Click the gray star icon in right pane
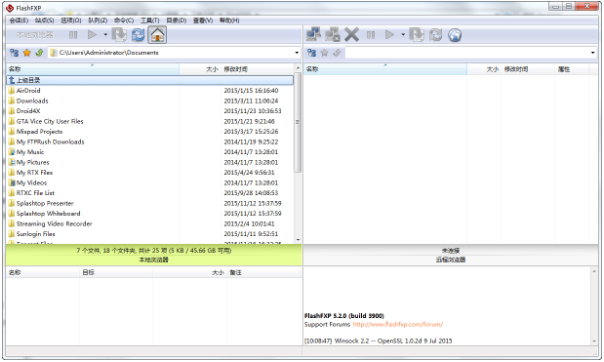The image size is (604, 362). [324, 53]
